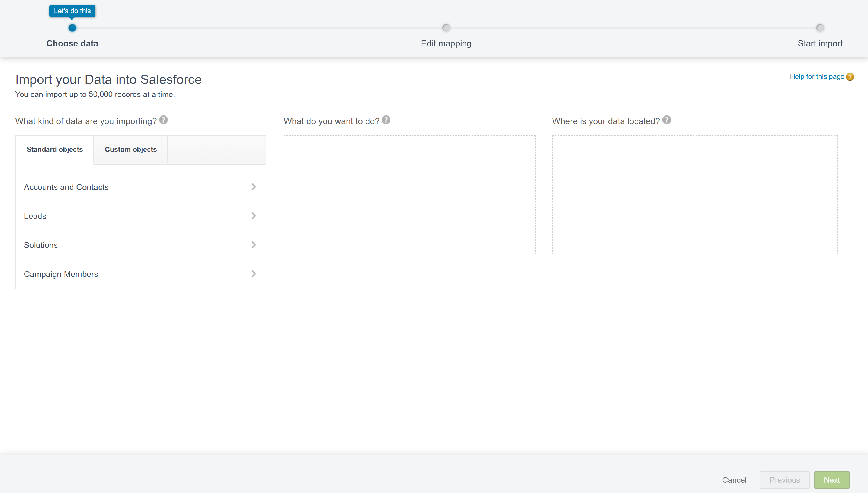868x493 pixels.
Task: Click the "Let's do this" badge
Action: pyautogui.click(x=72, y=11)
